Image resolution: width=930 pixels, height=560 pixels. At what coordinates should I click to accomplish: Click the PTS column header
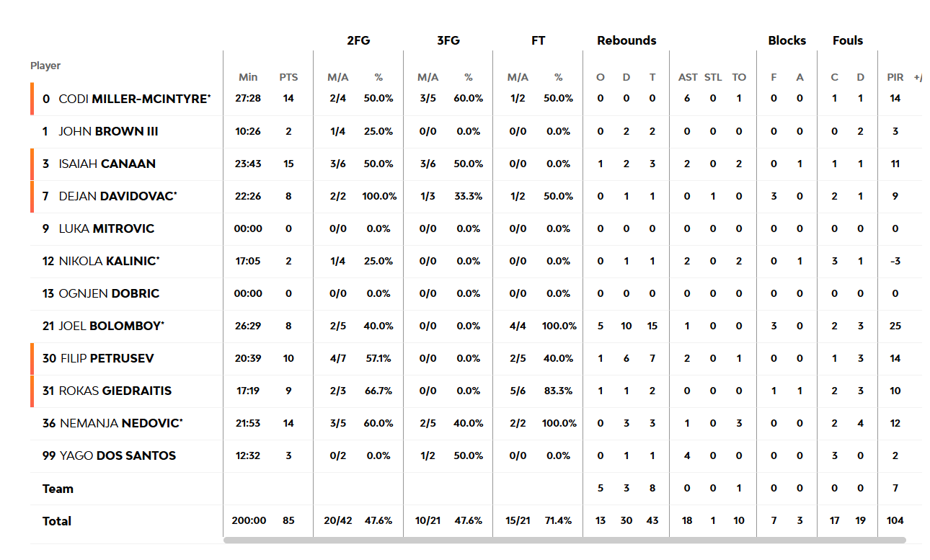point(288,77)
